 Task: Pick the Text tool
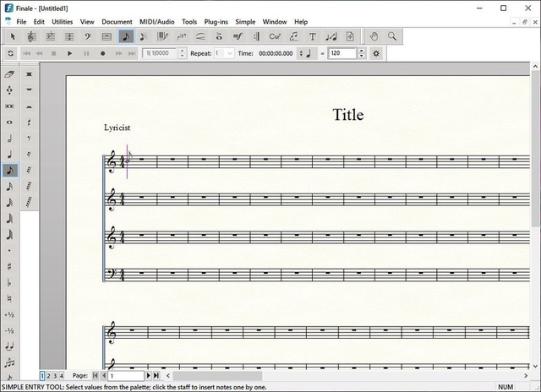tap(312, 36)
